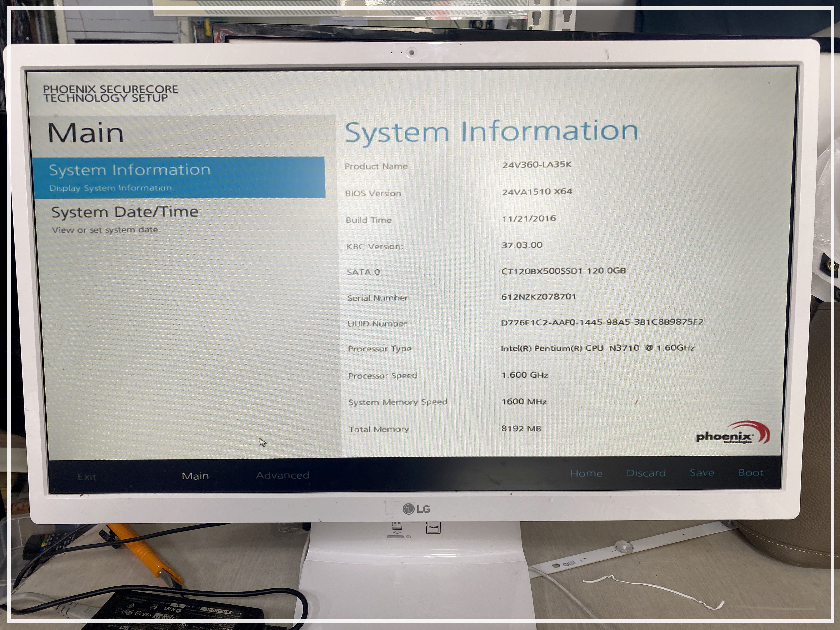Click Save in bottom bar
This screenshot has width=840, height=630.
(x=702, y=473)
